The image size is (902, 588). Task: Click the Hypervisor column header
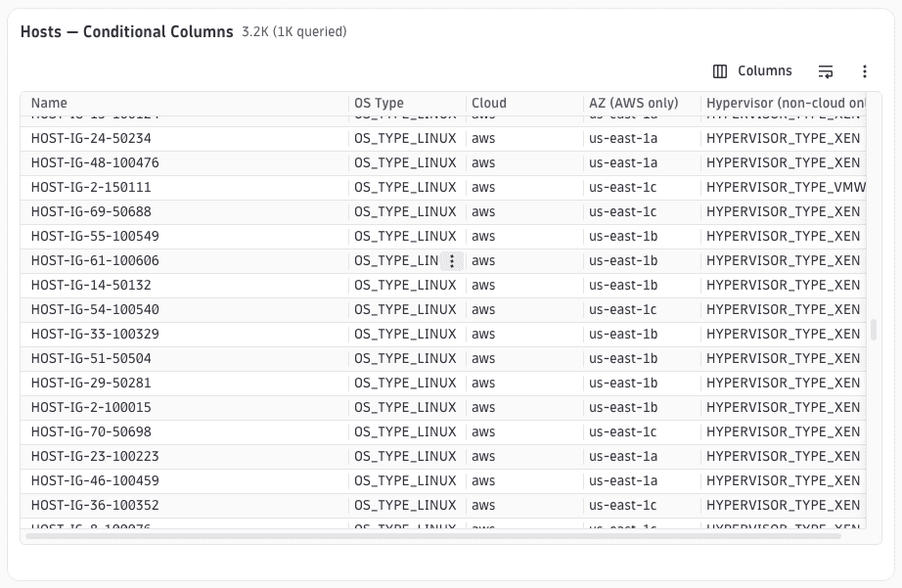786,103
